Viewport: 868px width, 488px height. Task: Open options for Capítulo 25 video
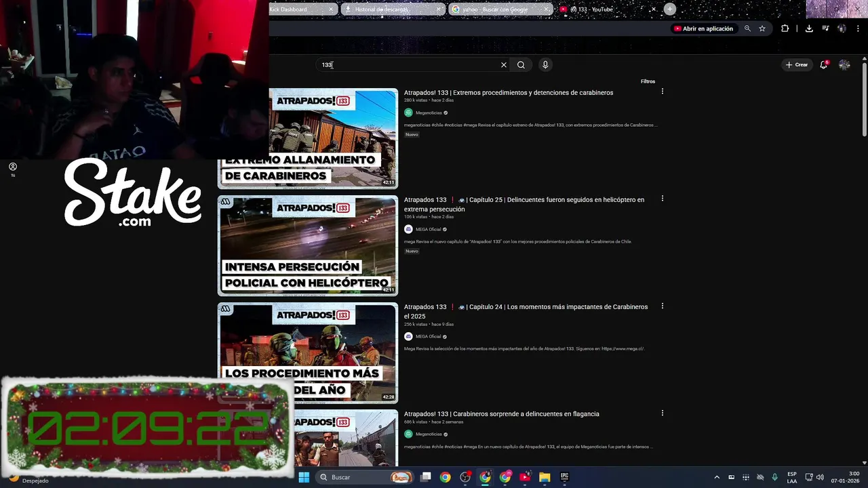(663, 199)
